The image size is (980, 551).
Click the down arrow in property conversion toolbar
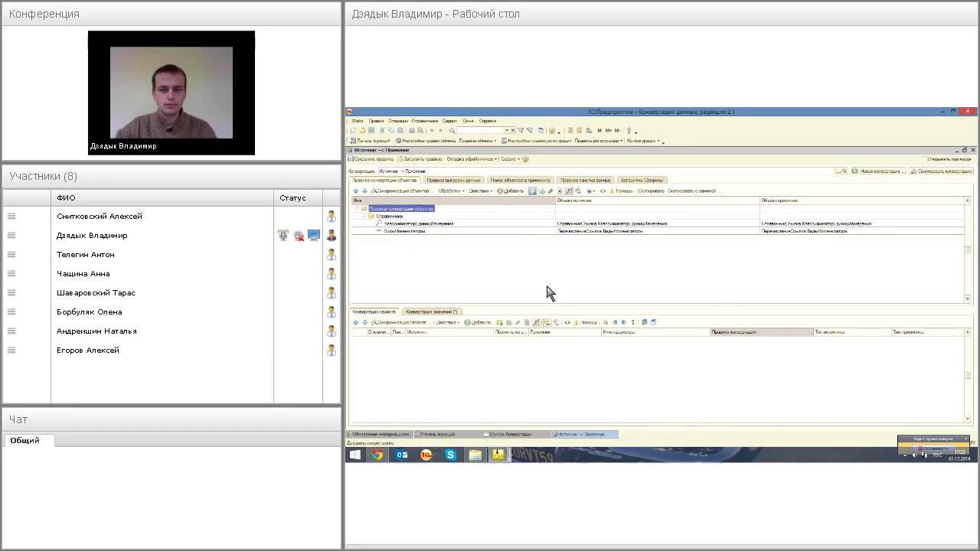tap(364, 322)
